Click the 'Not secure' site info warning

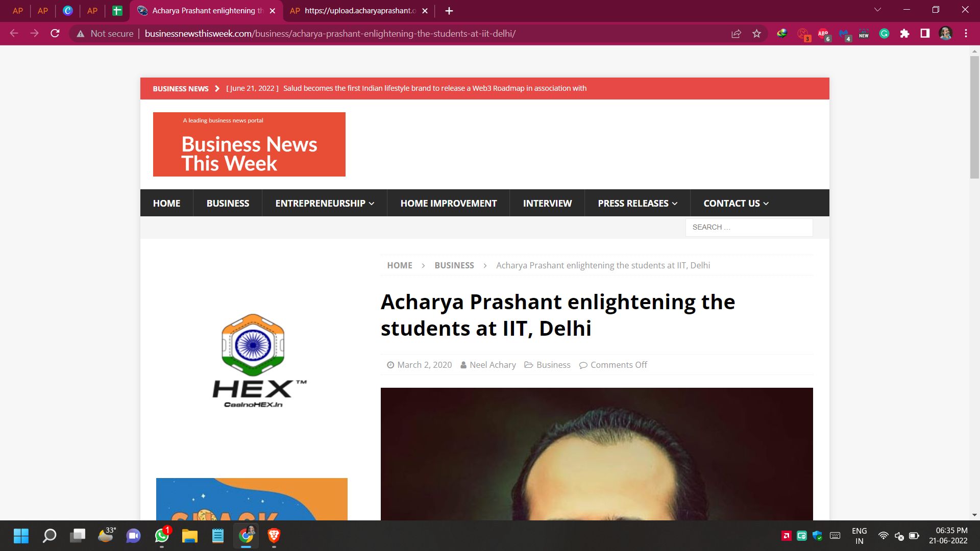pyautogui.click(x=105, y=34)
